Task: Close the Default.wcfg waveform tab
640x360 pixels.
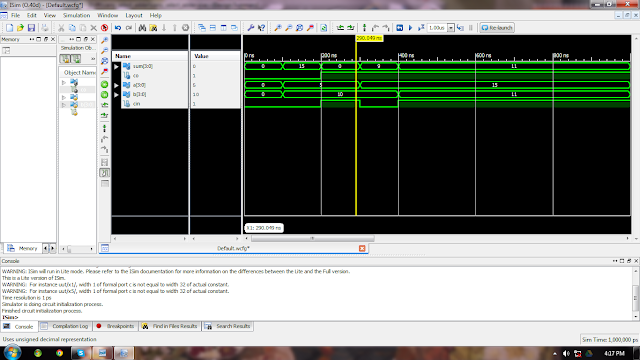Action: pyautogui.click(x=362, y=248)
